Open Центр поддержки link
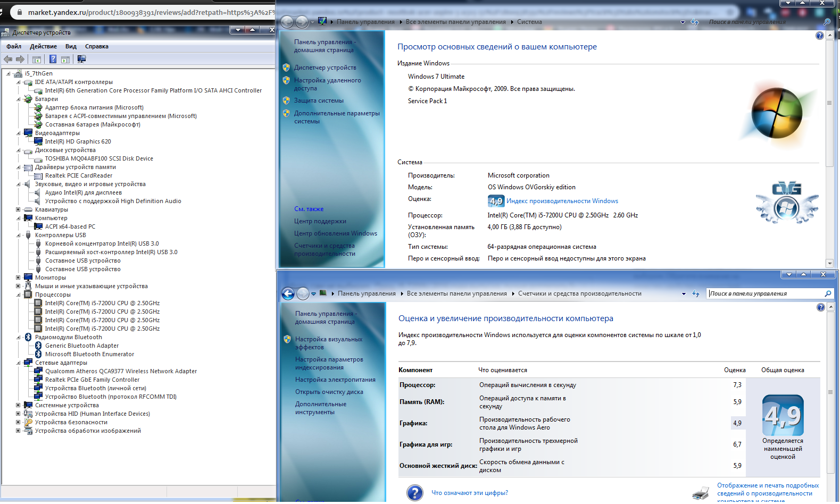This screenshot has height=504, width=840. (x=320, y=221)
